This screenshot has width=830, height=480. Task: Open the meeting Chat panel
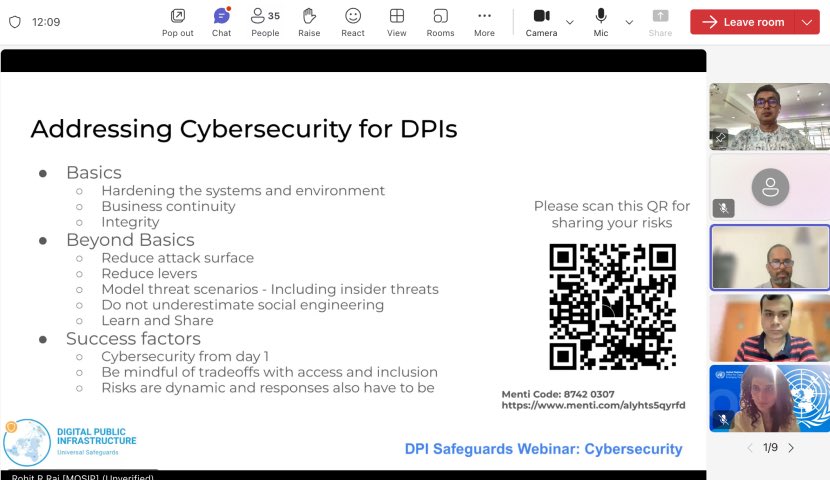[221, 22]
